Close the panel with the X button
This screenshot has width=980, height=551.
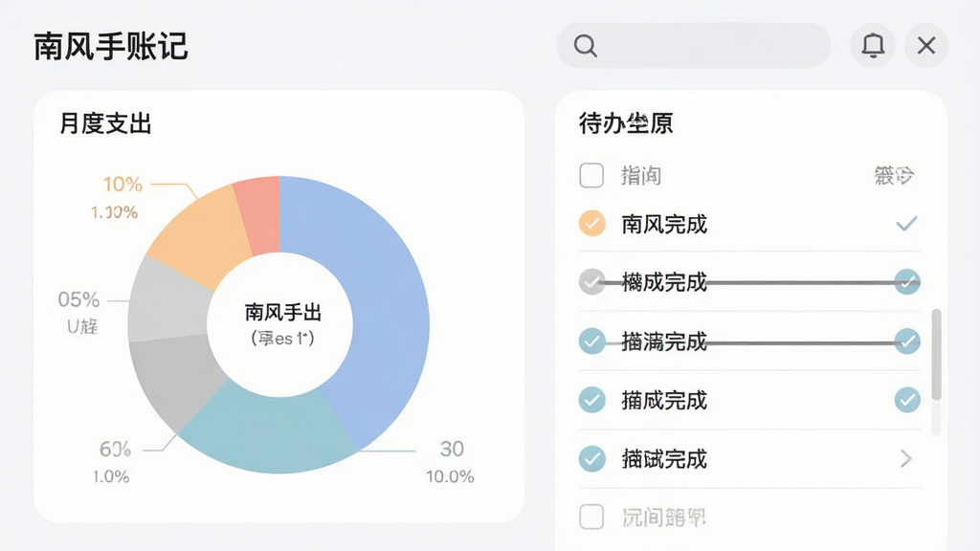click(x=926, y=46)
